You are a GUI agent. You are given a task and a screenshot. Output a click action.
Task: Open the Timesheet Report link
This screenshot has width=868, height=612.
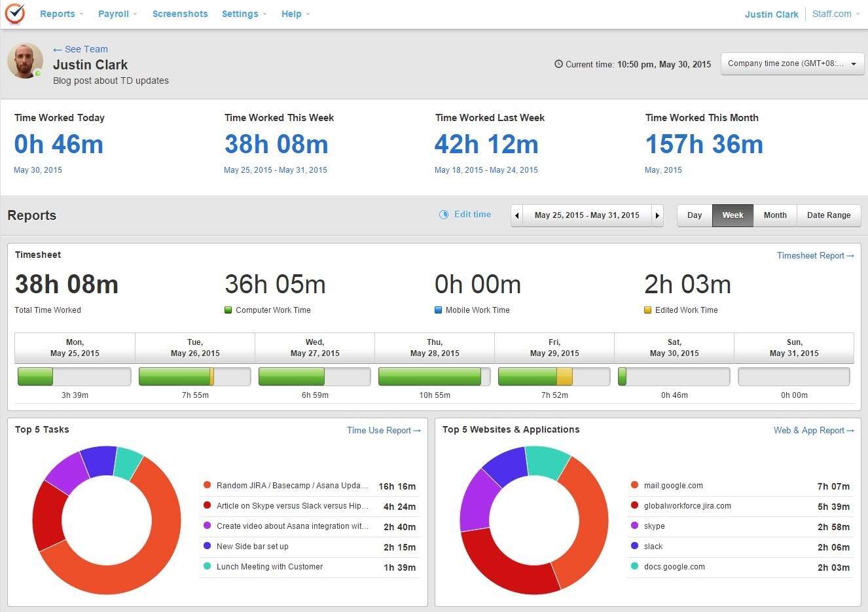tap(815, 256)
